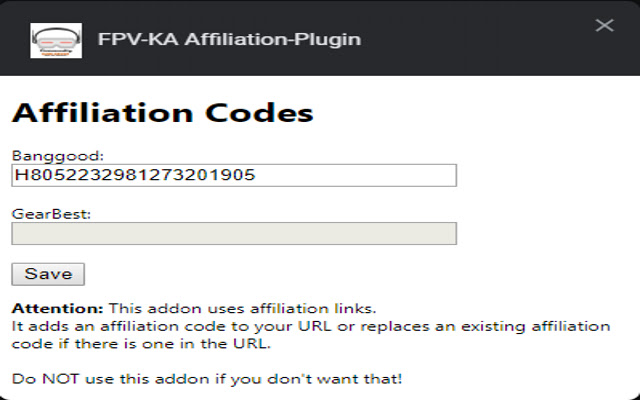640x400 pixels.
Task: Click the "This addon uses affiliation links." sentence
Action: point(242,308)
